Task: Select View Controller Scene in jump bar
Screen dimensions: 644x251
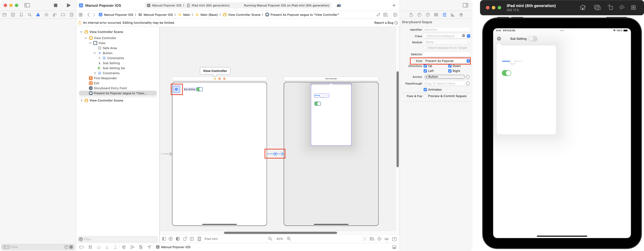Action: (x=242, y=15)
